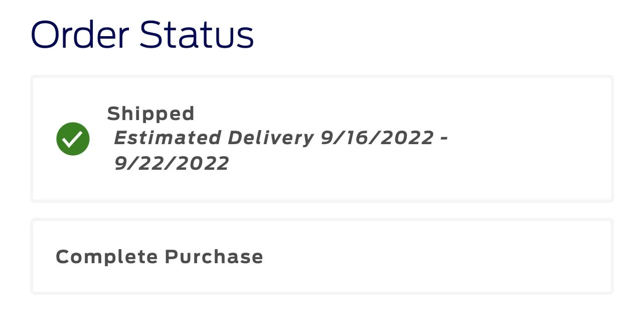Click the word "Order" in the heading

click(x=79, y=35)
